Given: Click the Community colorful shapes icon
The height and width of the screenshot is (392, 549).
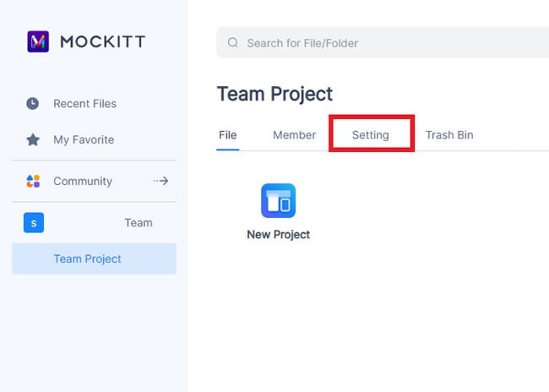Looking at the screenshot, I should pyautogui.click(x=33, y=181).
